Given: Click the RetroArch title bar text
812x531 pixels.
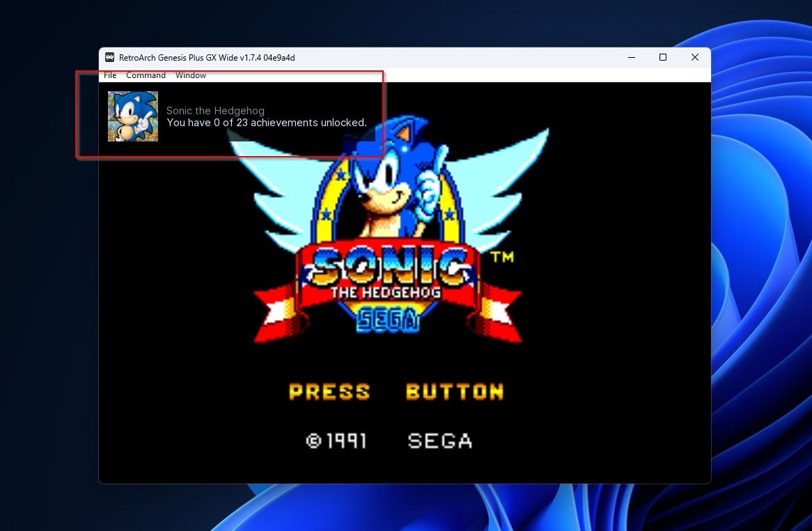Looking at the screenshot, I should [x=207, y=58].
